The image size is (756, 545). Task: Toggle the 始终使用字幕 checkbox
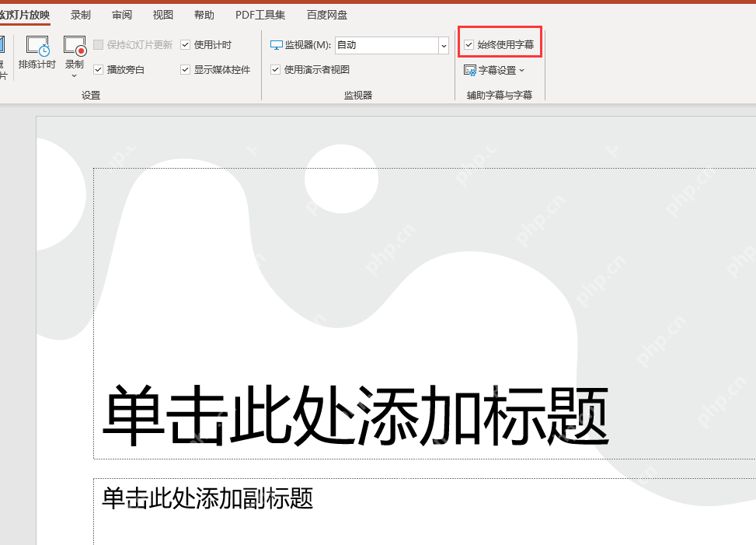point(469,45)
